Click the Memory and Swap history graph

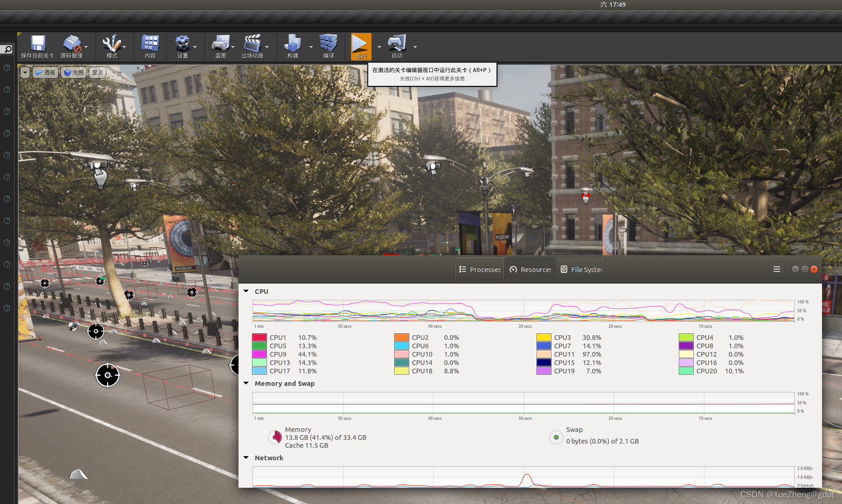pyautogui.click(x=524, y=403)
